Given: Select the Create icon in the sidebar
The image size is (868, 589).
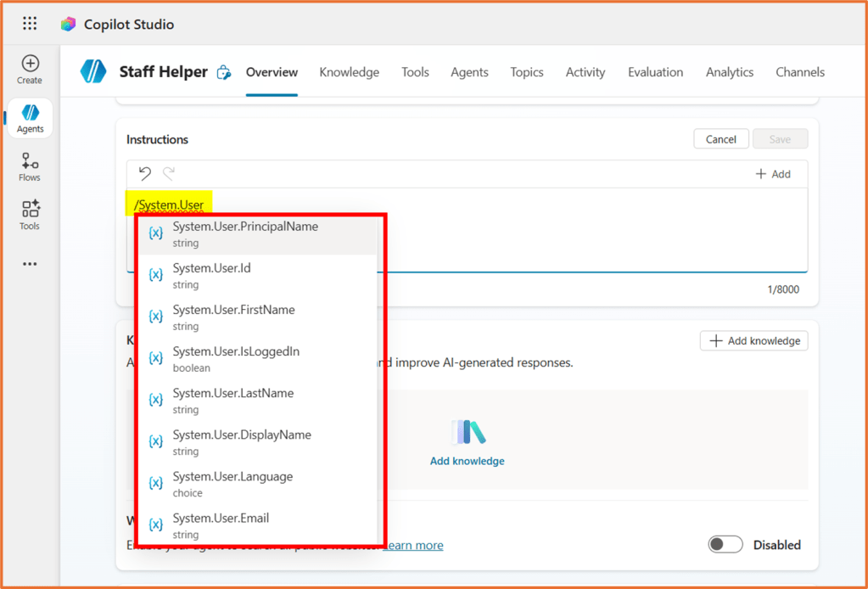Looking at the screenshot, I should [x=29, y=64].
